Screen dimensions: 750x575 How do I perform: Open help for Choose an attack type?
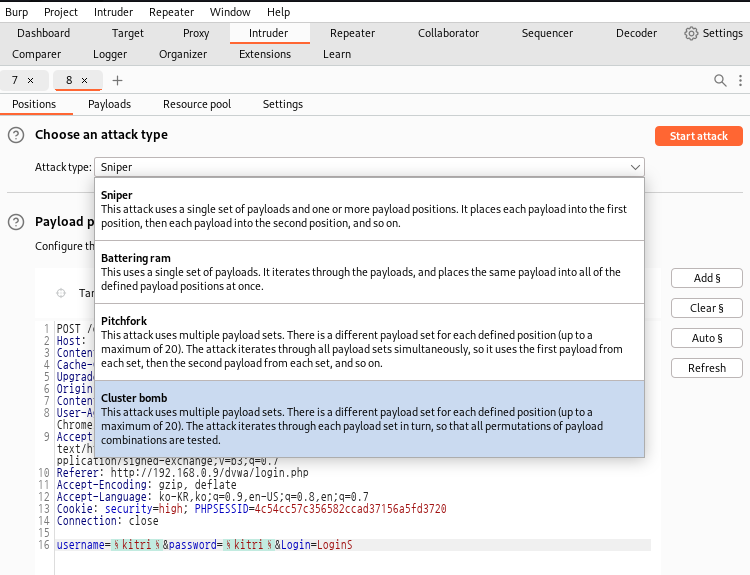16,135
